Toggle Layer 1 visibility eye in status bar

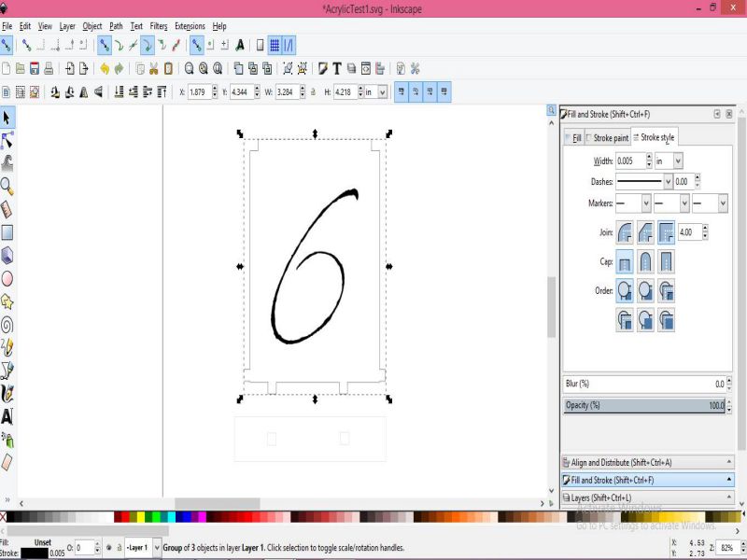(x=108, y=548)
